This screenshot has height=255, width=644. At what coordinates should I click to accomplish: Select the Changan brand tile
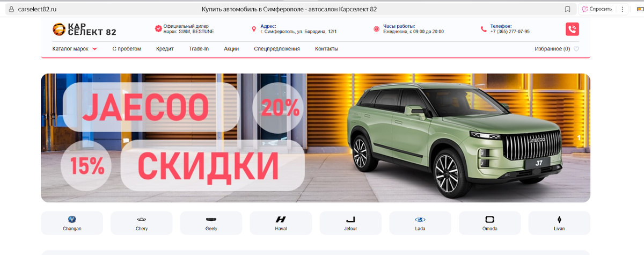click(x=72, y=223)
